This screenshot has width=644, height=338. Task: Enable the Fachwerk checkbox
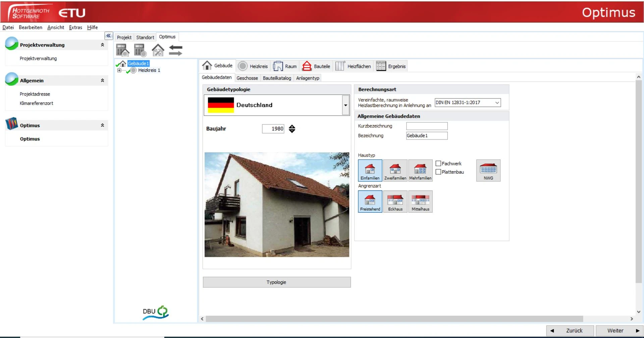coord(438,164)
